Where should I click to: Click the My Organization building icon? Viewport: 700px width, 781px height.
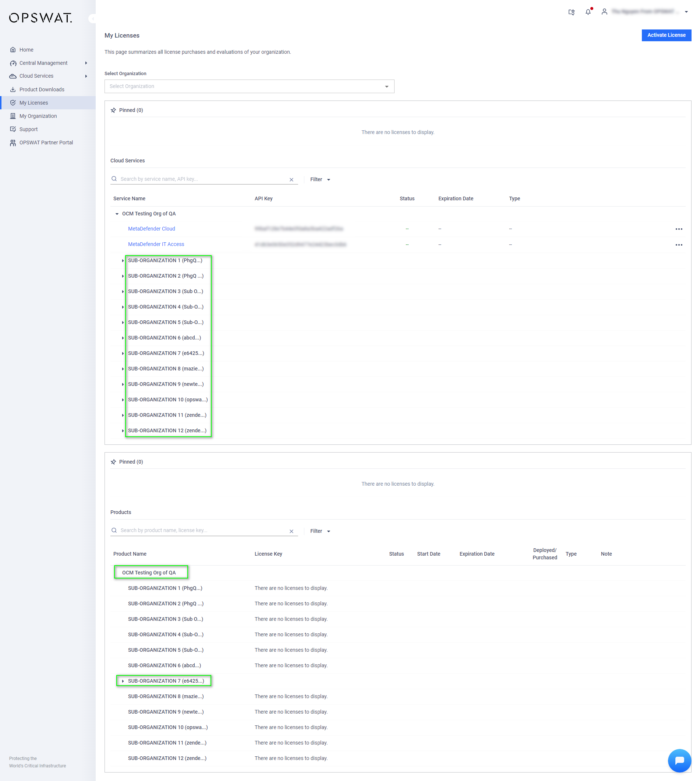click(x=13, y=116)
